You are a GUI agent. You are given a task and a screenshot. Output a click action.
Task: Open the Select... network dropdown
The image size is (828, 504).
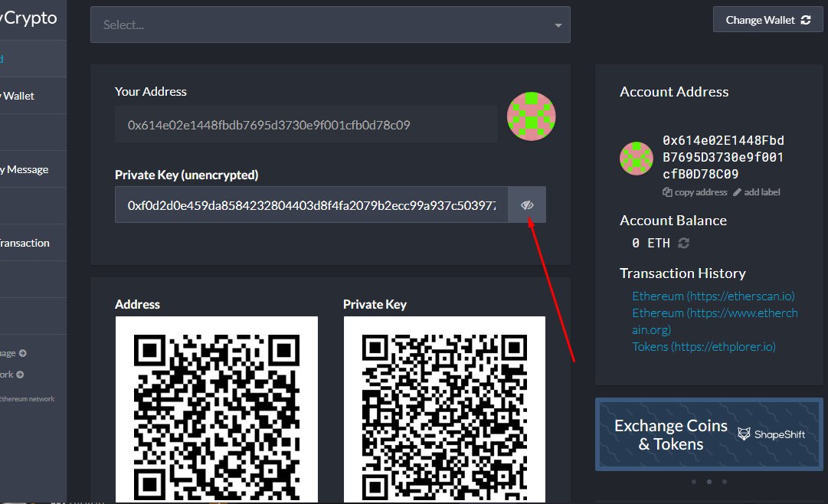(x=330, y=25)
